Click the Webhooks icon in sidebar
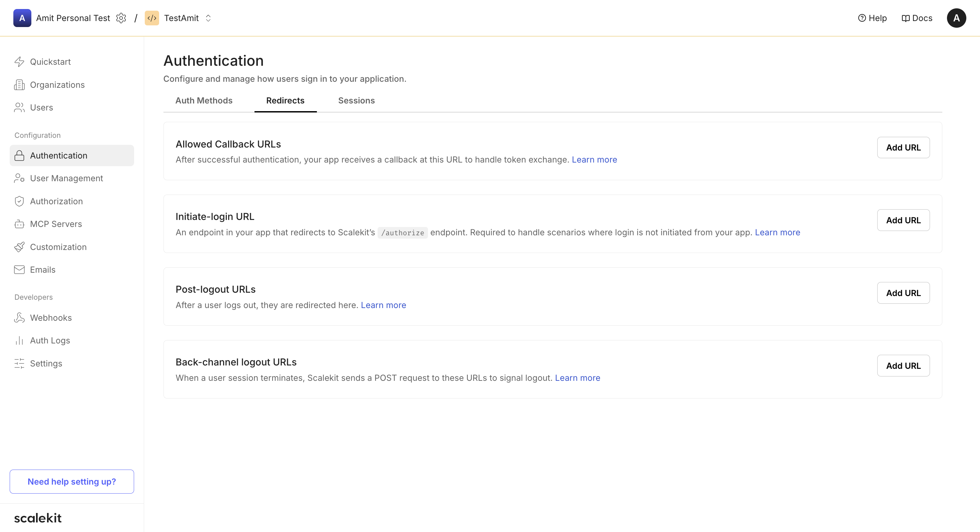The width and height of the screenshot is (980, 532). pyautogui.click(x=19, y=317)
